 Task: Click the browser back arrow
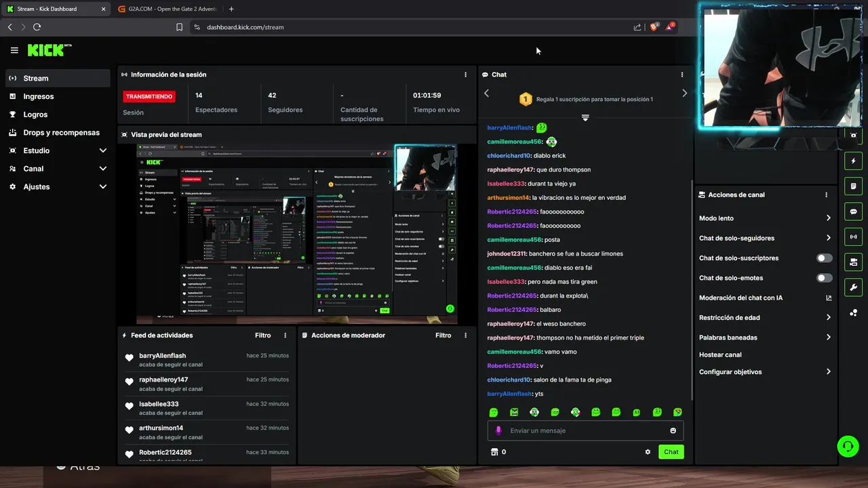[9, 27]
